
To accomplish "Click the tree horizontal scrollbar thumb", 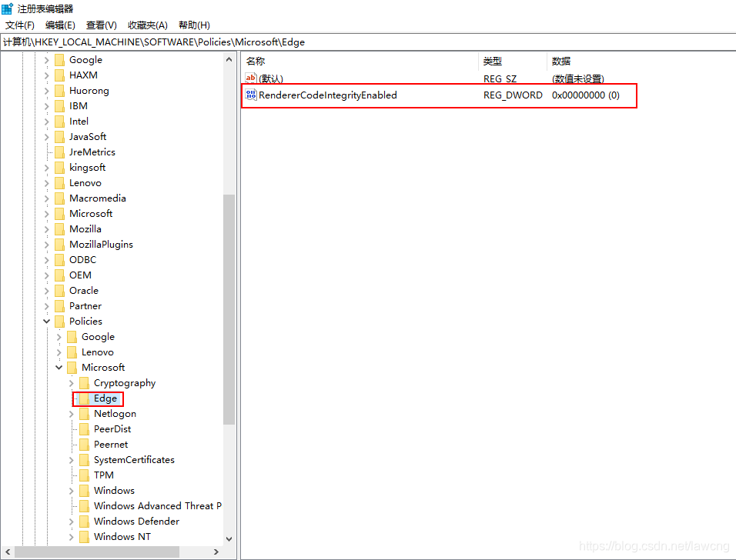I will (97, 552).
